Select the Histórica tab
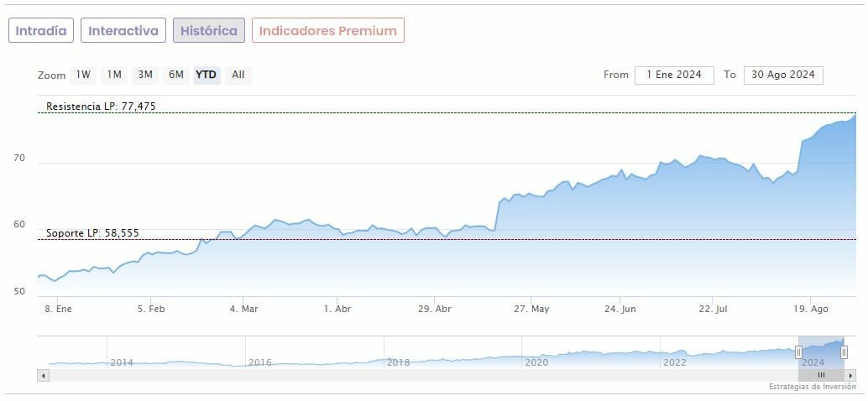Viewport: 868px width, 401px height. [209, 30]
